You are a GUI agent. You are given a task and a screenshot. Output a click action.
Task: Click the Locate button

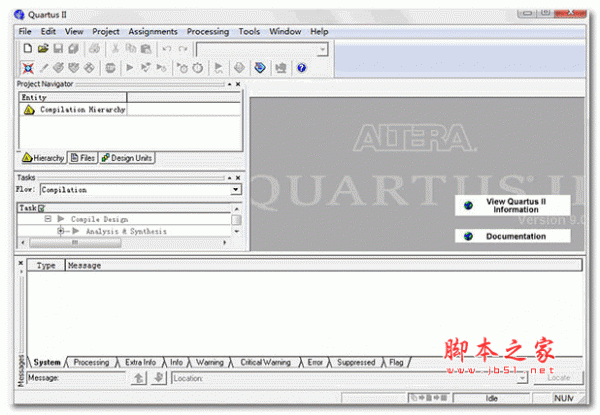click(x=558, y=378)
